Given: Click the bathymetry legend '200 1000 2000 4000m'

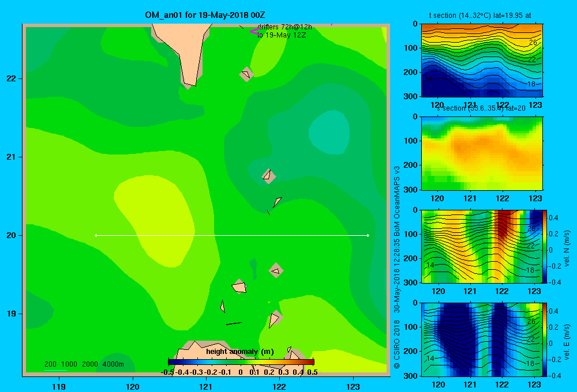Looking at the screenshot, I should point(84,364).
